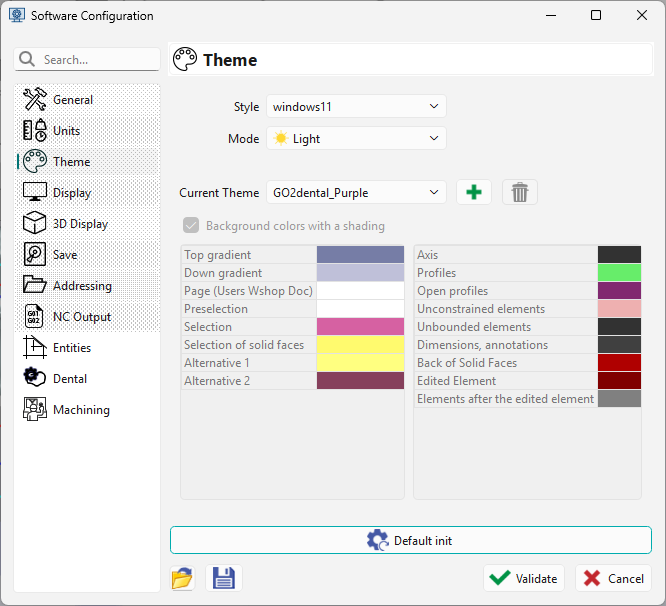
Task: Open Machining settings via machine icon
Action: click(x=34, y=409)
